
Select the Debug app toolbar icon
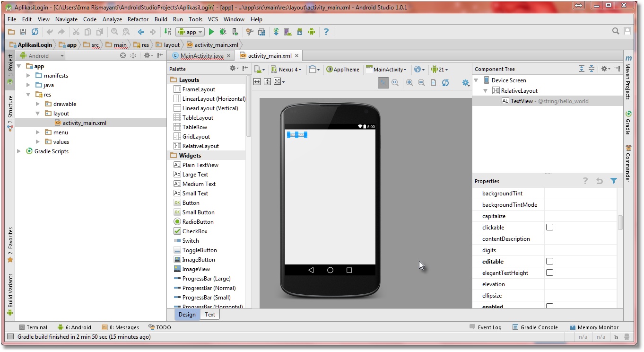[x=222, y=32]
